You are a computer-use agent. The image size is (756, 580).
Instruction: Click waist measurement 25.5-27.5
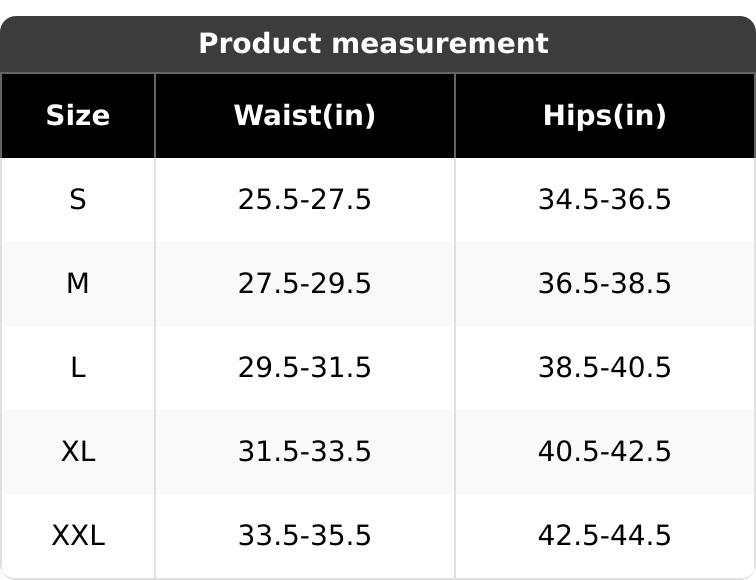[304, 200]
